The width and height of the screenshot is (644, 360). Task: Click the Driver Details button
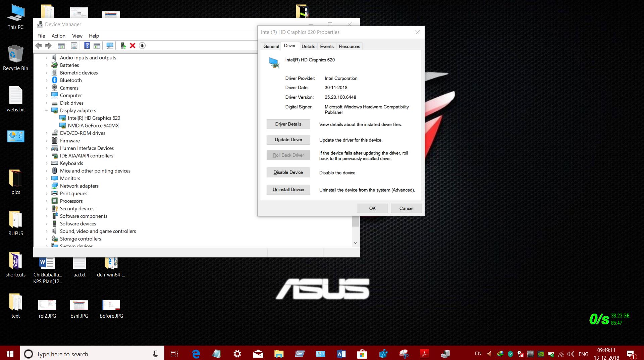click(288, 124)
